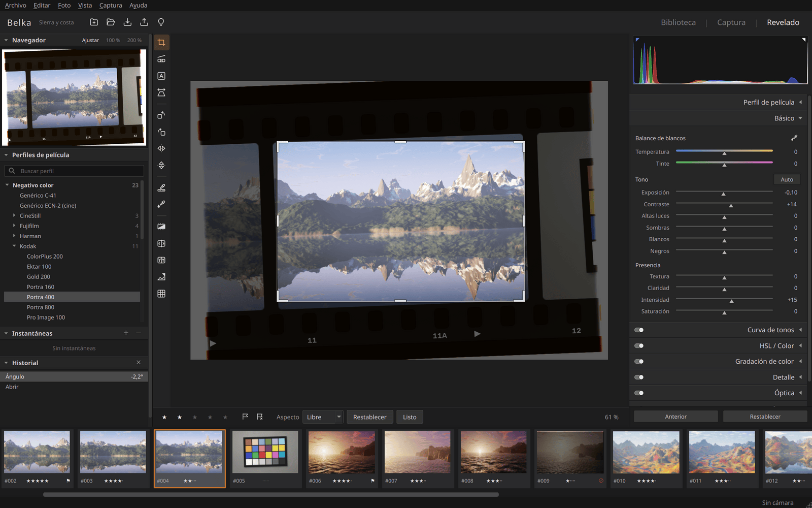The image size is (812, 508).
Task: Select the straighten level tool icon
Action: click(161, 59)
